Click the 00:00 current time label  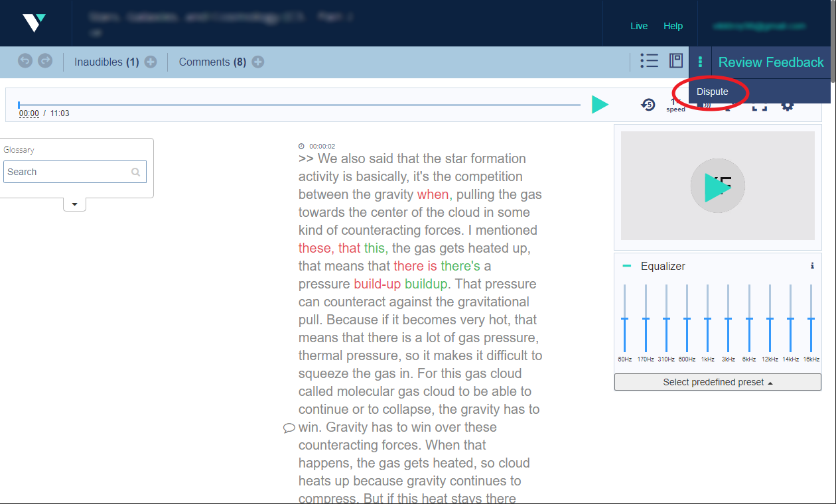(29, 113)
